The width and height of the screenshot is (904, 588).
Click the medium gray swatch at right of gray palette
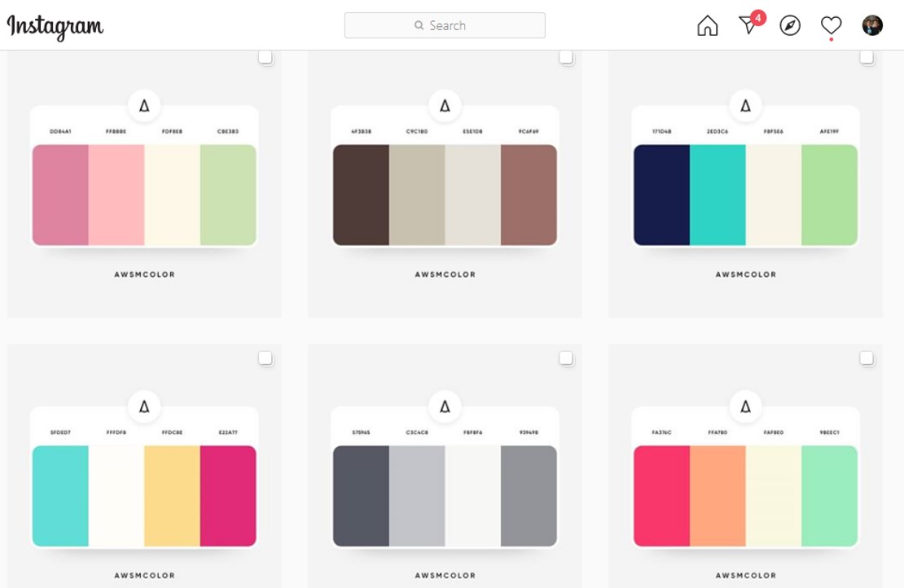[529, 496]
